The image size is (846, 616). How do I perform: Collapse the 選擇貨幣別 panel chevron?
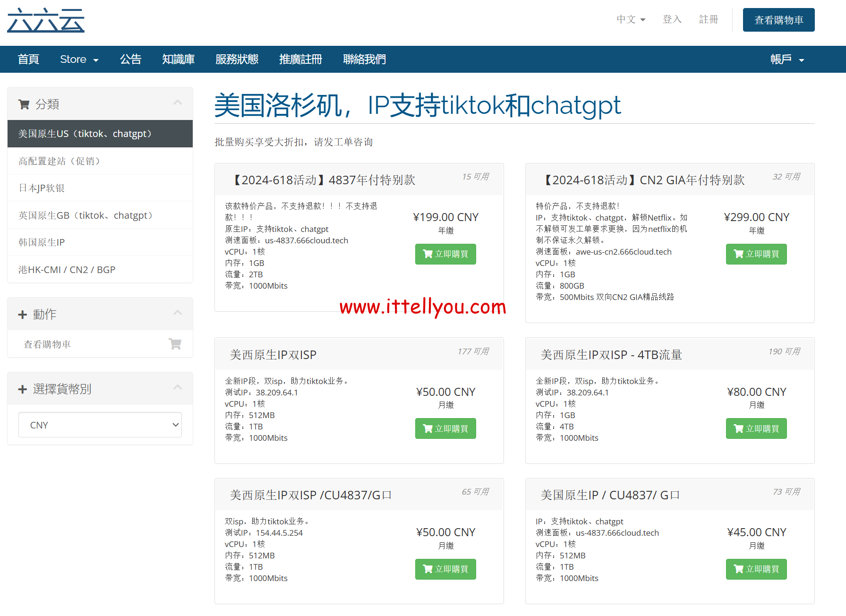coord(178,387)
